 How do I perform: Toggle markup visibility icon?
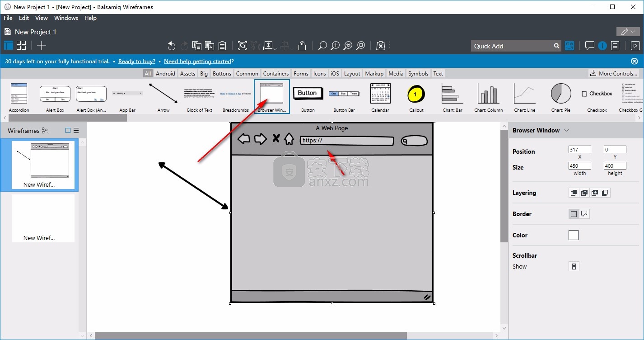pos(381,46)
